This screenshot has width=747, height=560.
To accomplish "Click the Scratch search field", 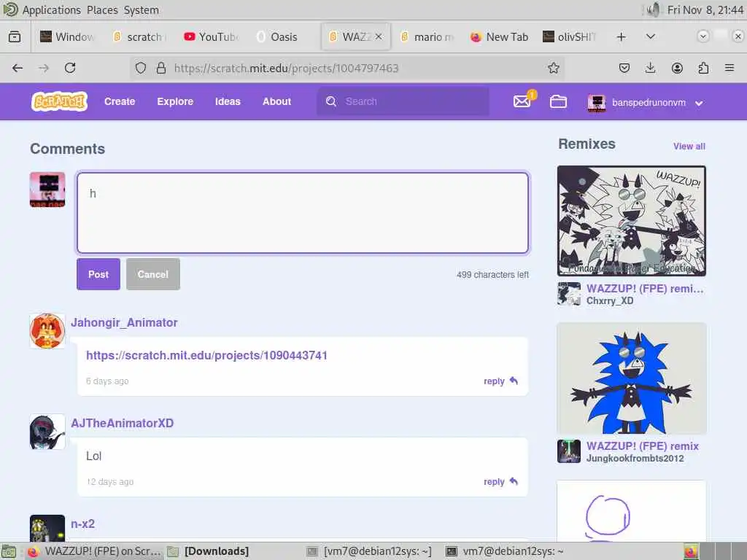I will coord(403,101).
